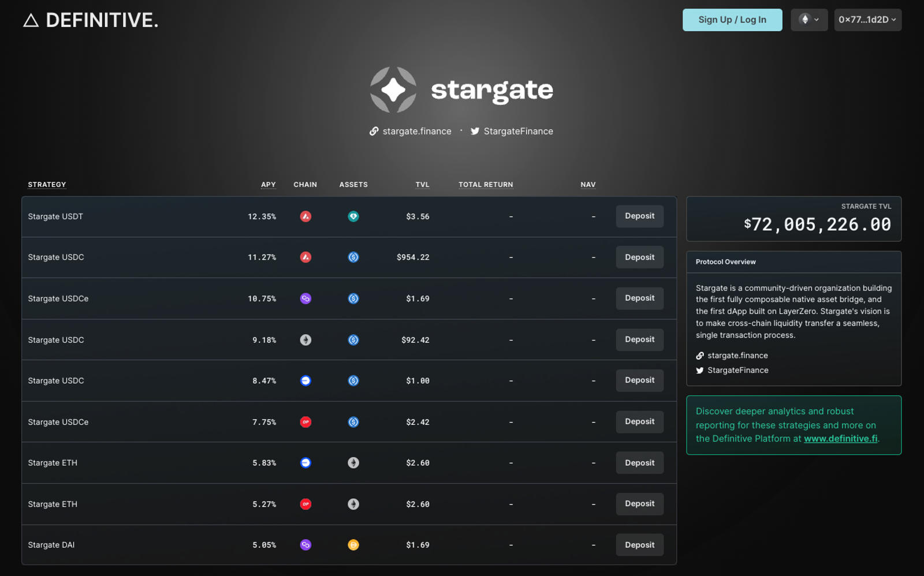
Task: Click the $954.22 TVL value
Action: pyautogui.click(x=413, y=257)
